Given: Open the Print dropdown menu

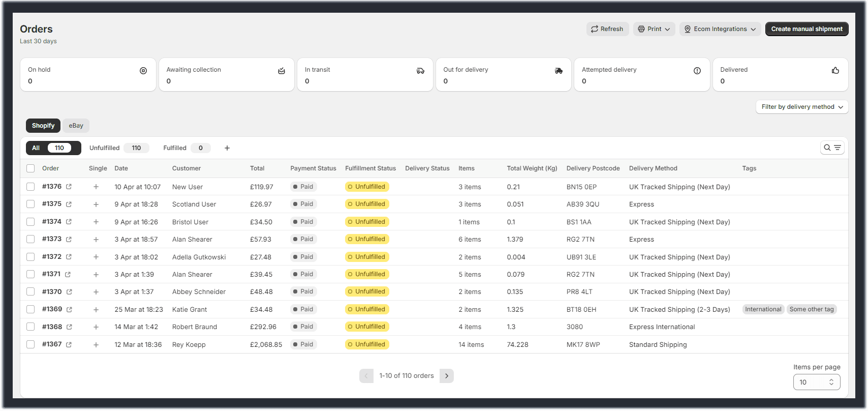Looking at the screenshot, I should [654, 29].
